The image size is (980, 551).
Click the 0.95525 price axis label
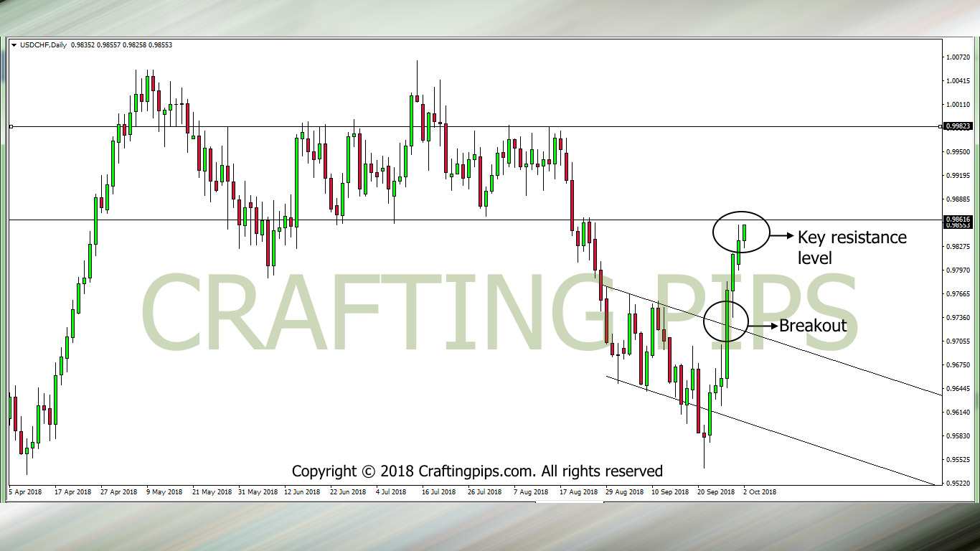tap(958, 459)
